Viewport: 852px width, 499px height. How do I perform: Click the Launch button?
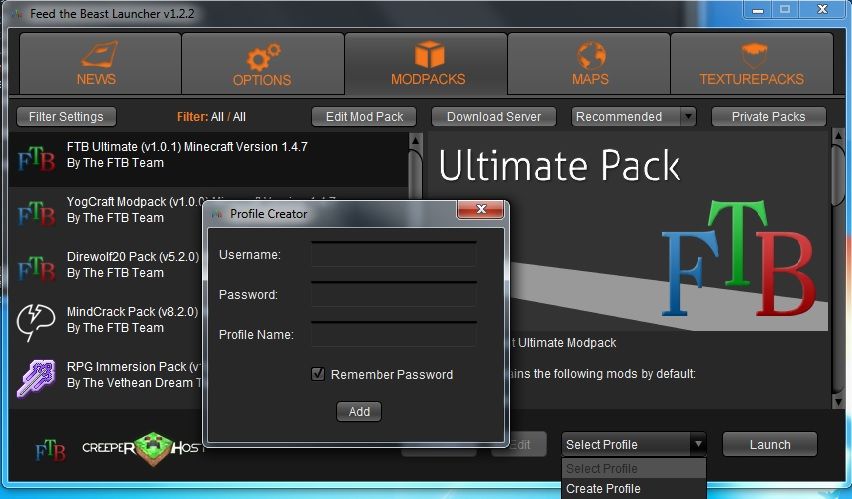770,445
